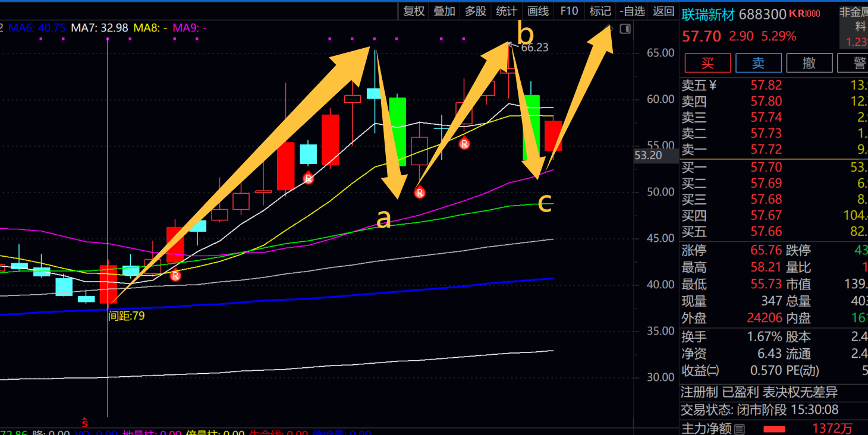The image size is (868, 435).
Task: Click the R marker near the 50.00 low
Action: (x=420, y=193)
